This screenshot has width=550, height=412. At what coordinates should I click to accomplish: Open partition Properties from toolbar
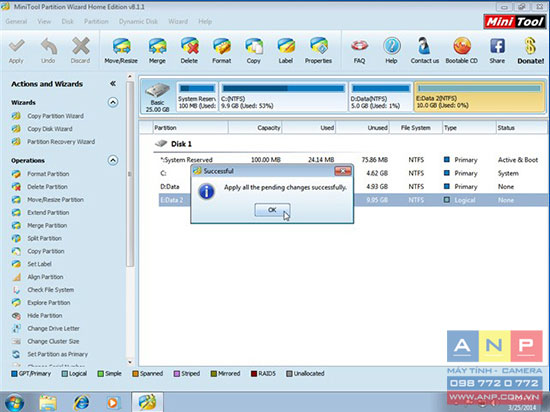click(318, 51)
